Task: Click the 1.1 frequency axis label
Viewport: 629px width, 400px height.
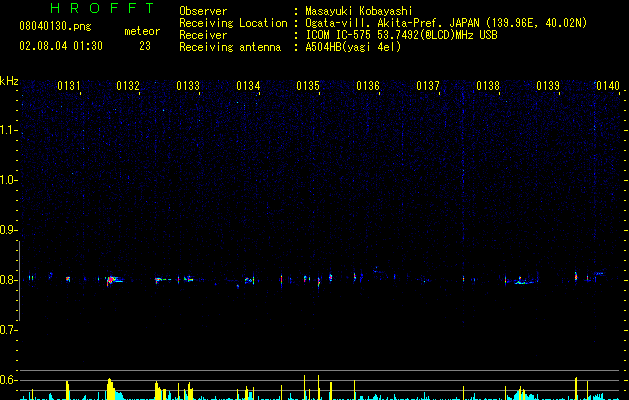Action: click(9, 130)
